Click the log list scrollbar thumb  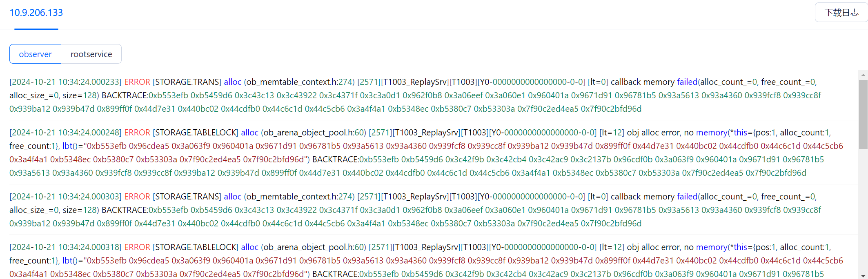click(863, 114)
